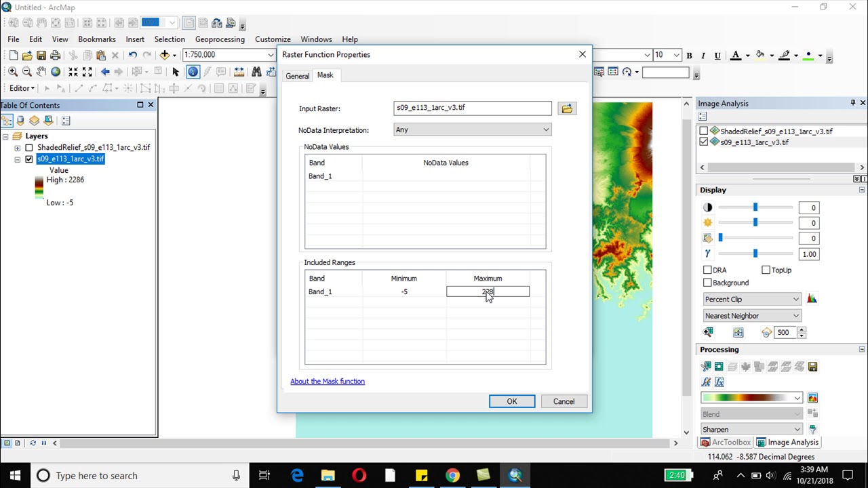Click the Add Function fx icon
The width and height of the screenshot is (868, 488).
point(706,382)
